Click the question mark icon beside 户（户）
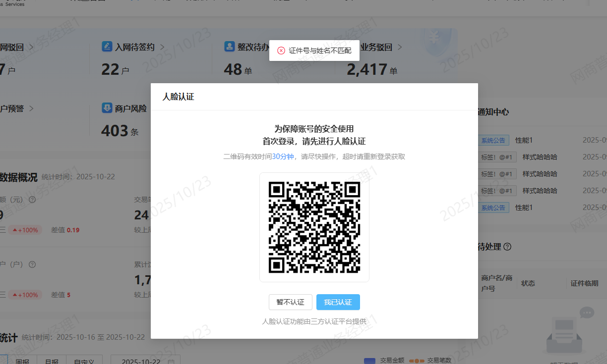 pos(32,264)
